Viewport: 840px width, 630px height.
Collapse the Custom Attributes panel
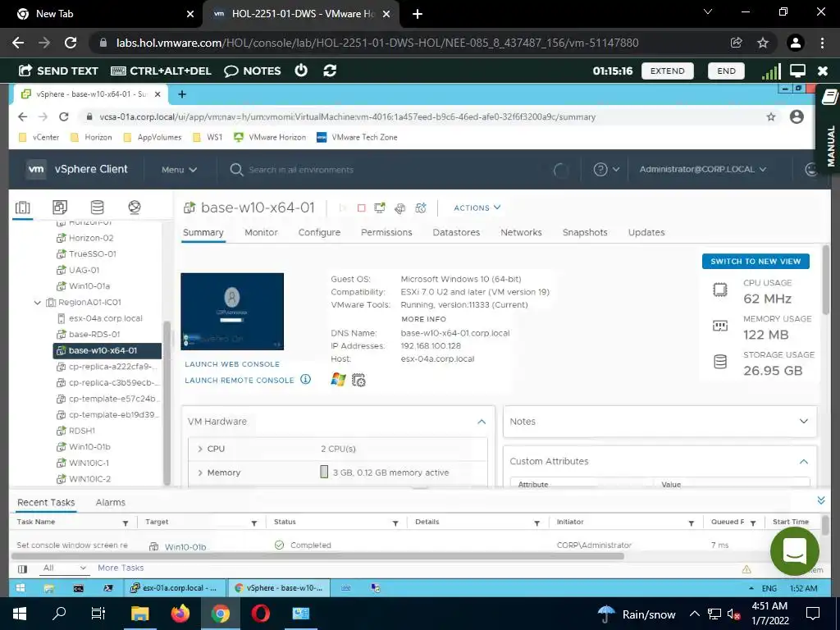[x=804, y=461]
